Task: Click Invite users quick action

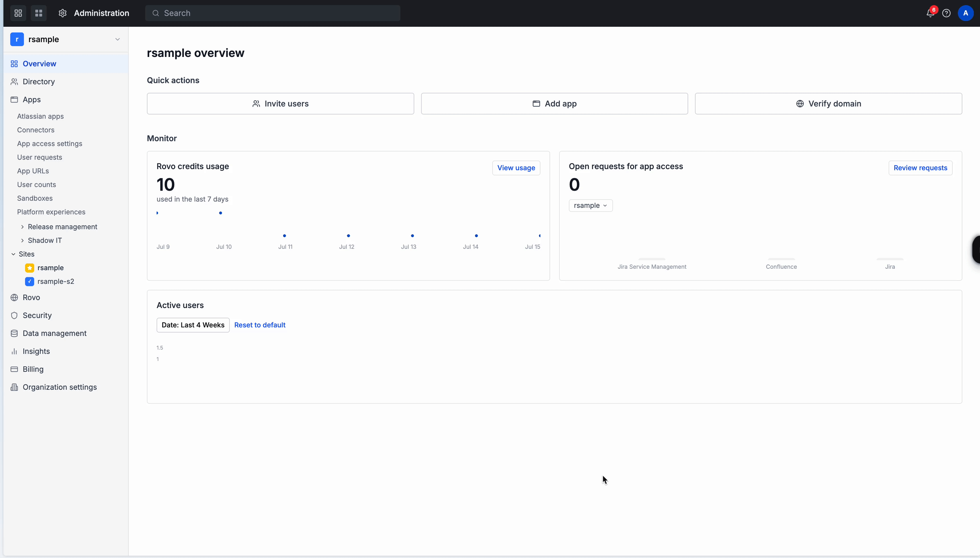Action: point(280,103)
